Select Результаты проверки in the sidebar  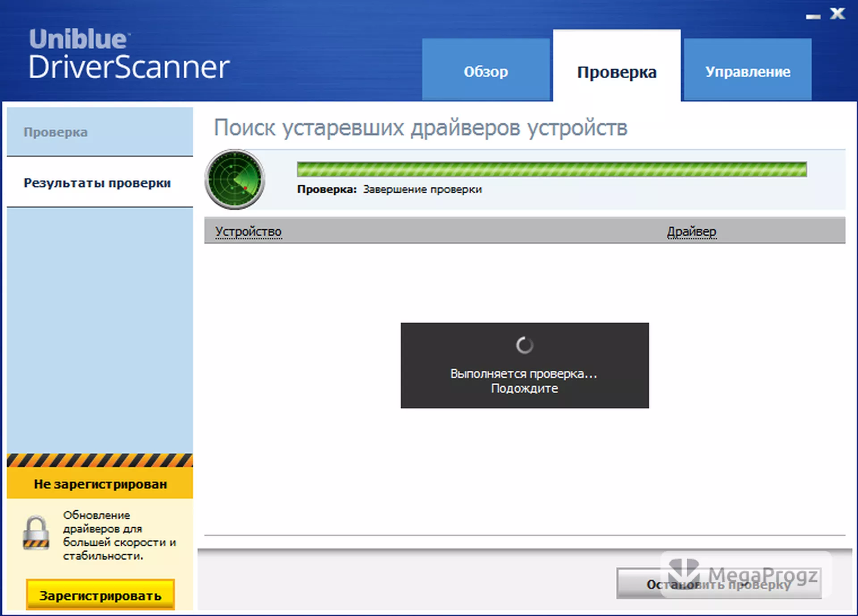[x=100, y=182]
